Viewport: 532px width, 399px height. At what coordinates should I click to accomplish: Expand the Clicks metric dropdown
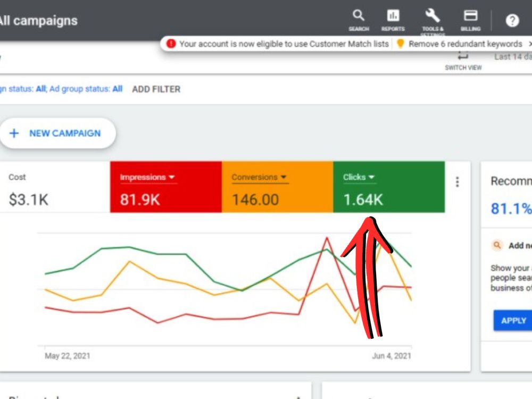click(371, 177)
